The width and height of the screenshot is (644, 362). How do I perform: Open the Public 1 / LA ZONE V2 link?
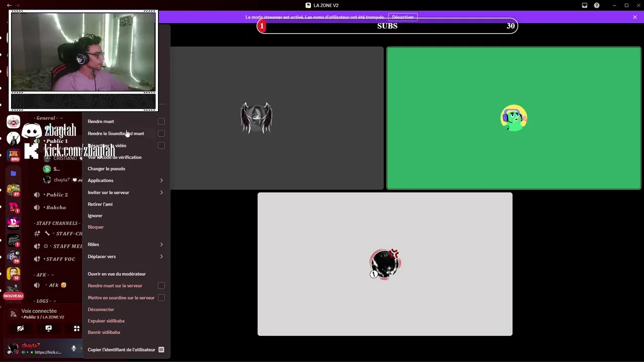[x=44, y=317]
